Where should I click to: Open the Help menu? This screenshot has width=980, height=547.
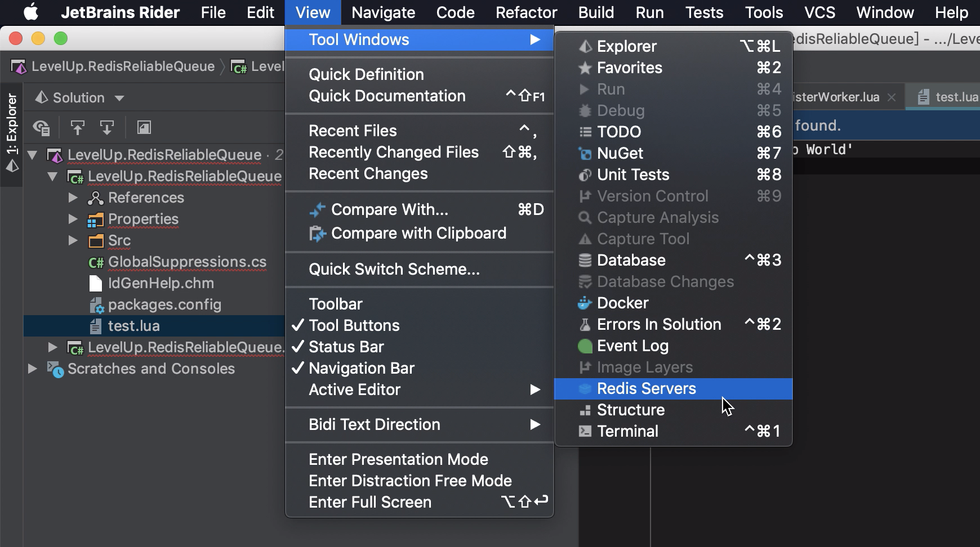click(x=951, y=12)
